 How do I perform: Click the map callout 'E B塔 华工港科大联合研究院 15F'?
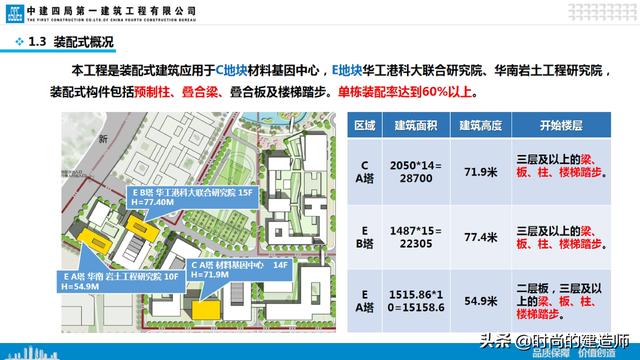pos(192,197)
